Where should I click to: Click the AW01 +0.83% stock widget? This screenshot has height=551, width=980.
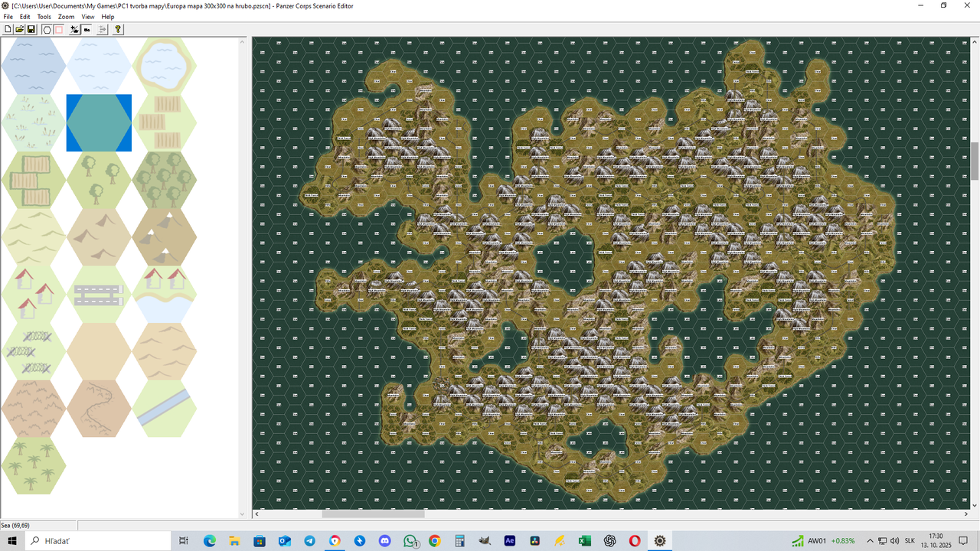[x=823, y=540]
